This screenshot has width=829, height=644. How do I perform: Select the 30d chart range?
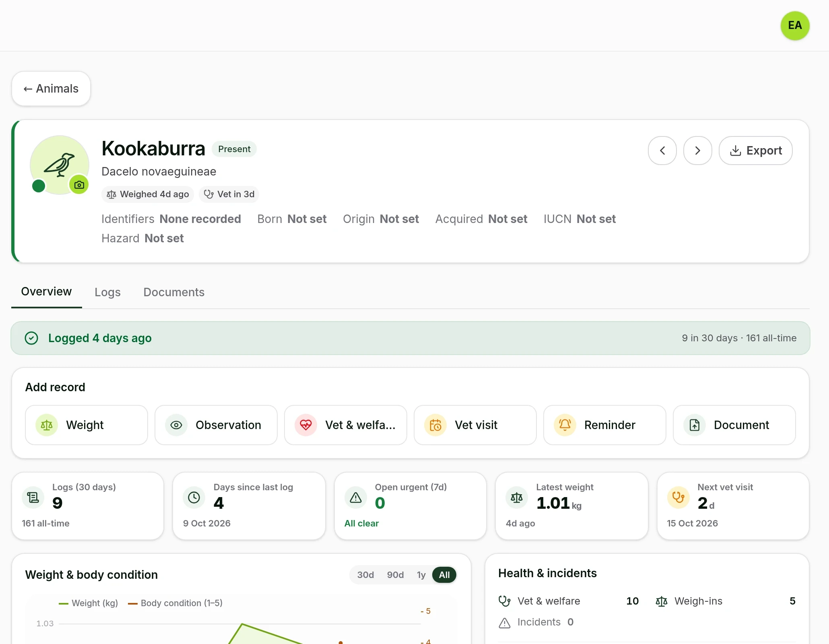tap(365, 575)
